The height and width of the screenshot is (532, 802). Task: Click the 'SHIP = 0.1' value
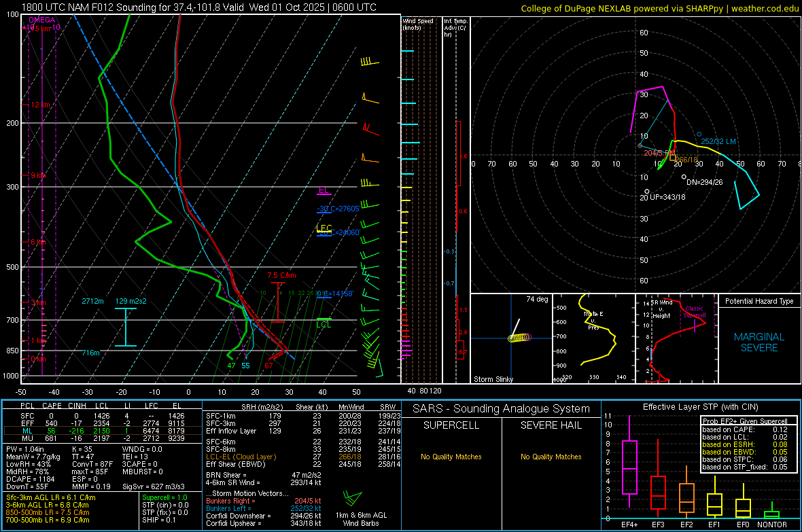tap(158, 520)
